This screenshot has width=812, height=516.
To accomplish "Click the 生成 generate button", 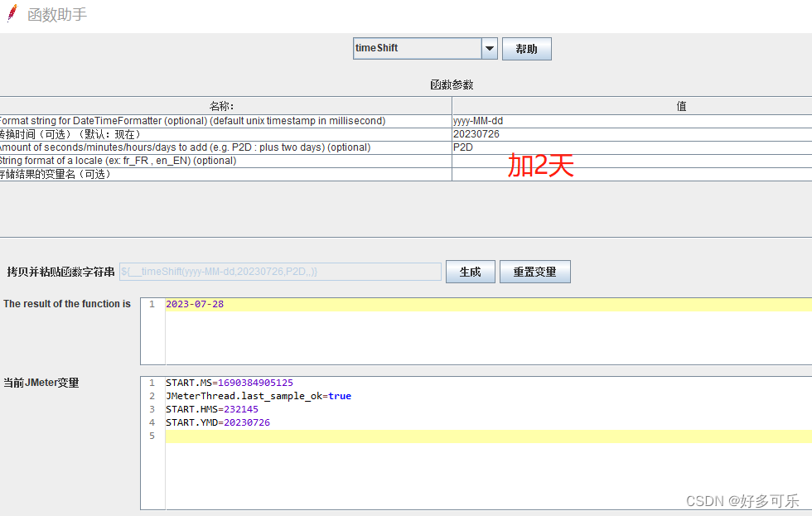I will (x=471, y=272).
